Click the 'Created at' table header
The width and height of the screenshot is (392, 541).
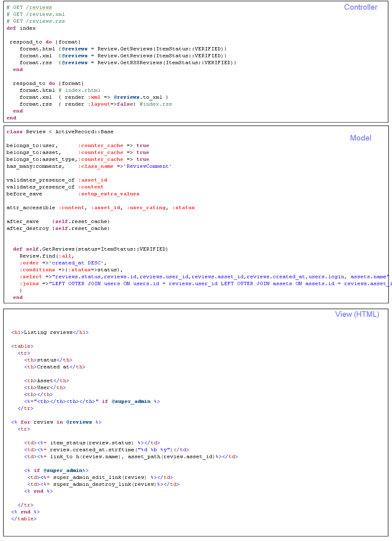[48, 367]
